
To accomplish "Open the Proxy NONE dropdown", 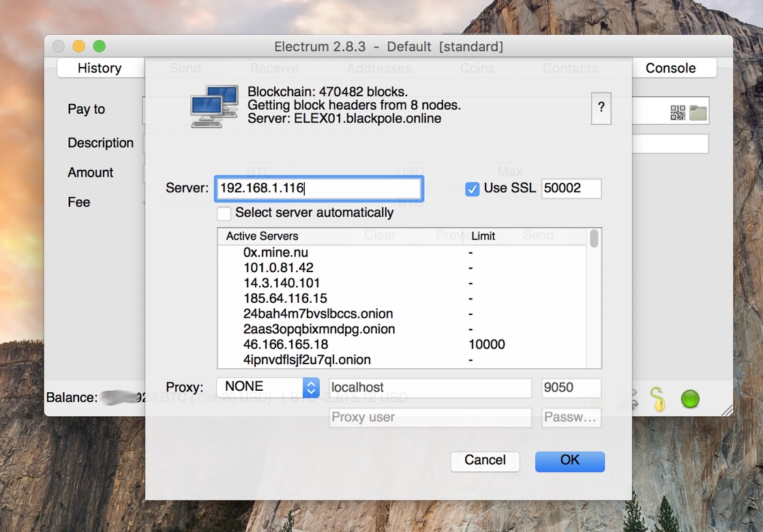I will point(268,387).
